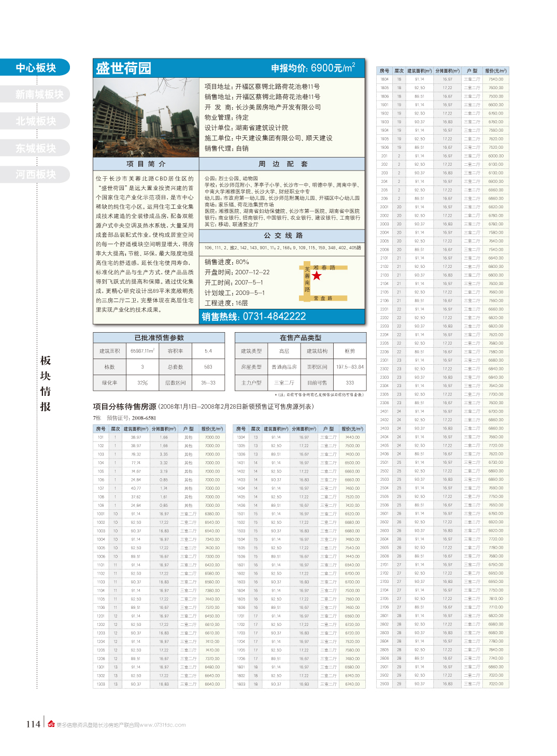Viewport: 557px width, 756px height.
Task: Select the 销售代理:自销 line
Action: point(226,149)
